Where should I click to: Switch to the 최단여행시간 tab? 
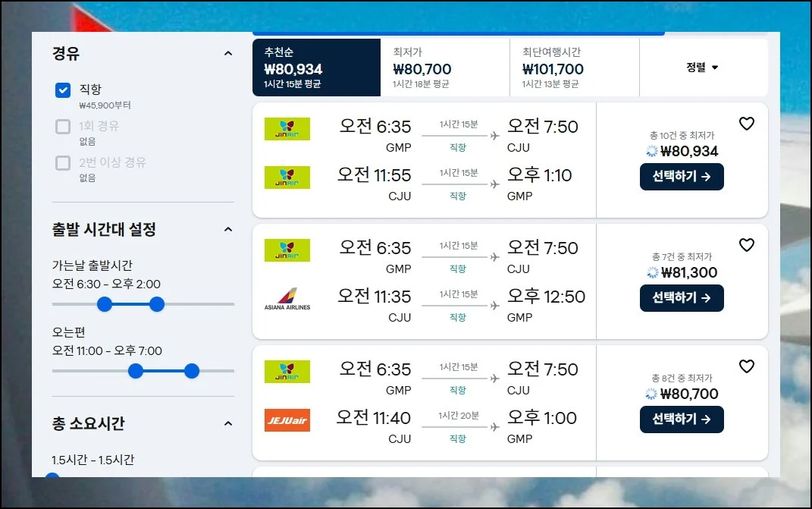574,68
